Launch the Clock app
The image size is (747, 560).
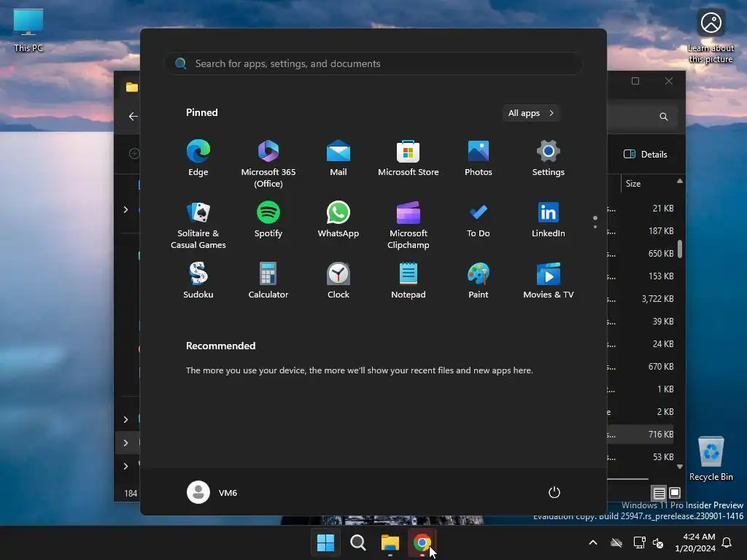[338, 281]
